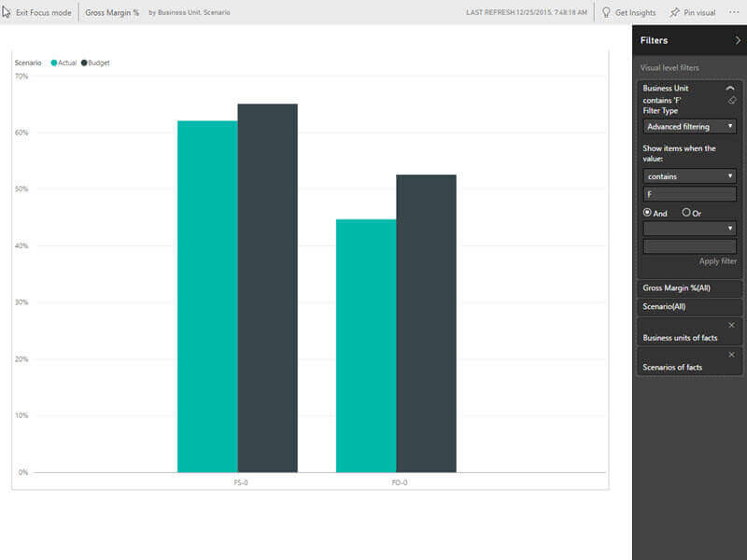Click the Get Insights text label
The height and width of the screenshot is (560, 747).
point(635,13)
